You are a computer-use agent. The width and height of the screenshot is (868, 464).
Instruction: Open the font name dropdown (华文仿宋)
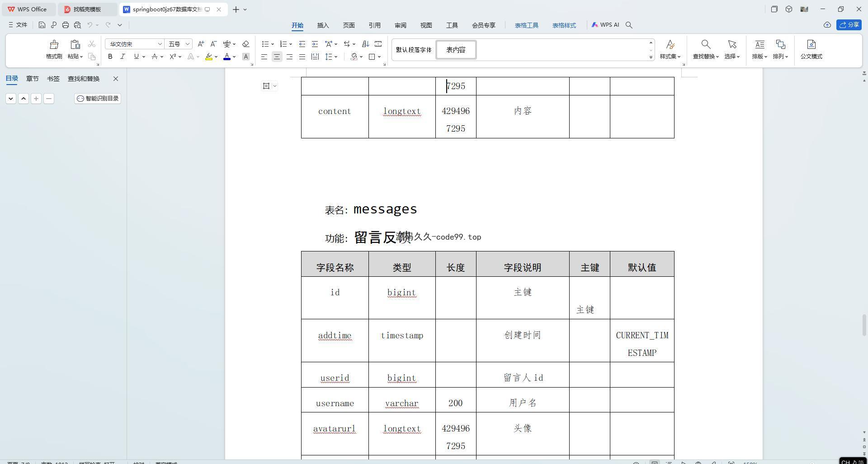[160, 44]
